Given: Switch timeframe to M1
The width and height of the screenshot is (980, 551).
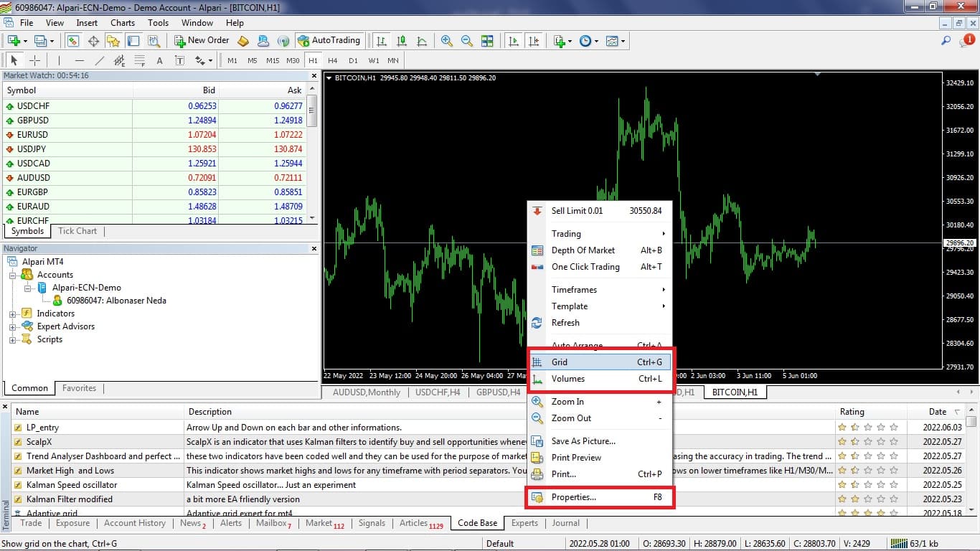Looking at the screenshot, I should point(232,60).
